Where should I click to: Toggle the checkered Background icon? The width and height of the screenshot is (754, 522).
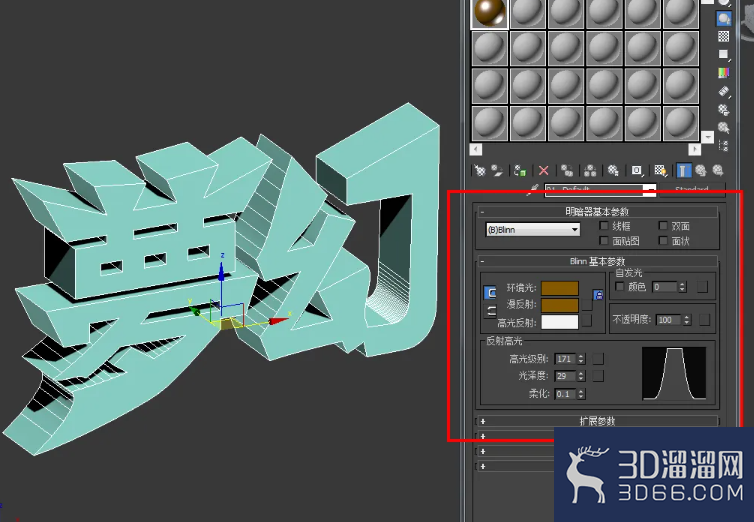[x=724, y=37]
